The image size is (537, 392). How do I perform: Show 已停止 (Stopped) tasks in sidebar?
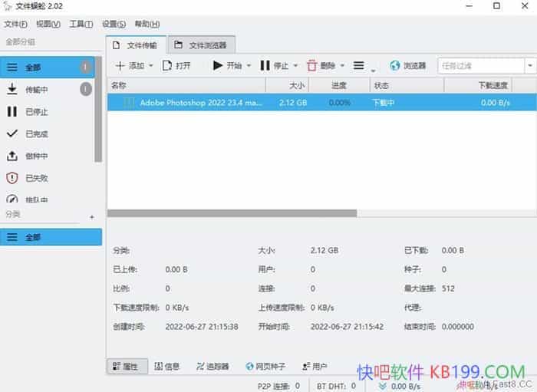tap(37, 112)
